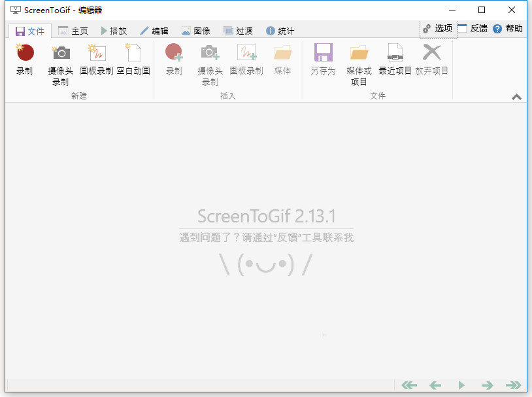Viewport: 532px width, 397px height.
Task: Jump to the first frame
Action: pyautogui.click(x=408, y=385)
